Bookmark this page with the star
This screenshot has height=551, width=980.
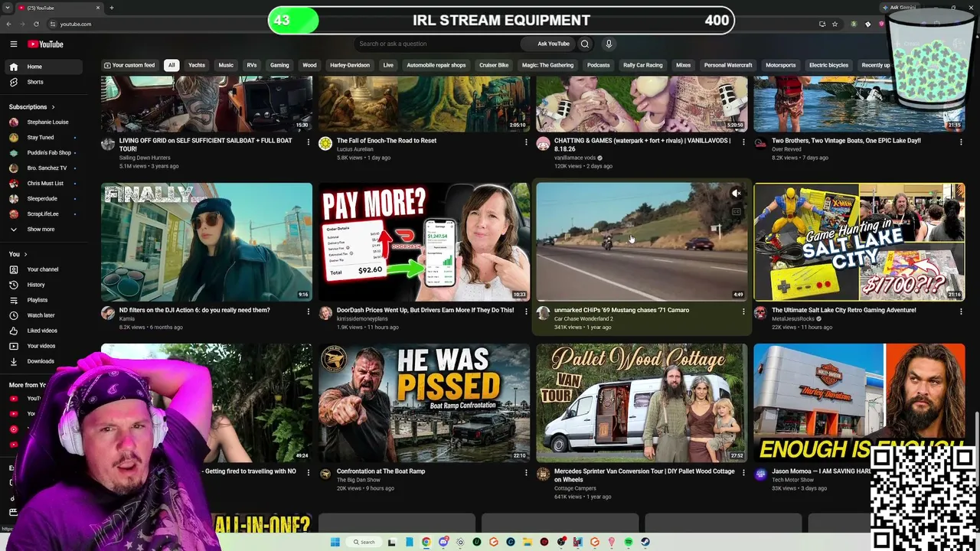click(835, 24)
